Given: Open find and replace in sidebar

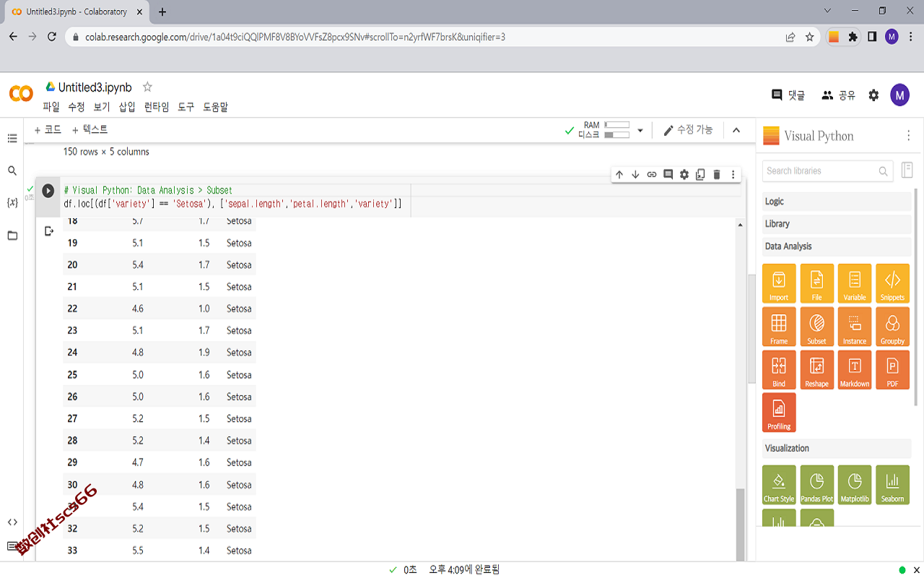Looking at the screenshot, I should tap(12, 171).
